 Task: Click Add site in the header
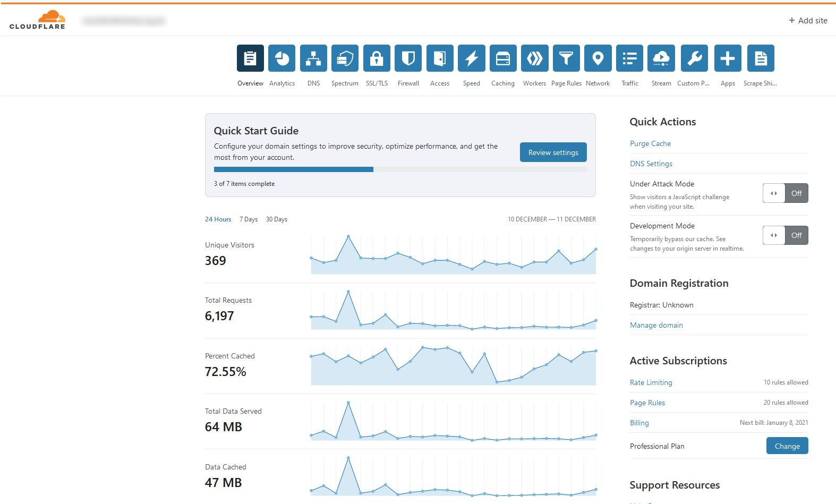[x=808, y=21]
